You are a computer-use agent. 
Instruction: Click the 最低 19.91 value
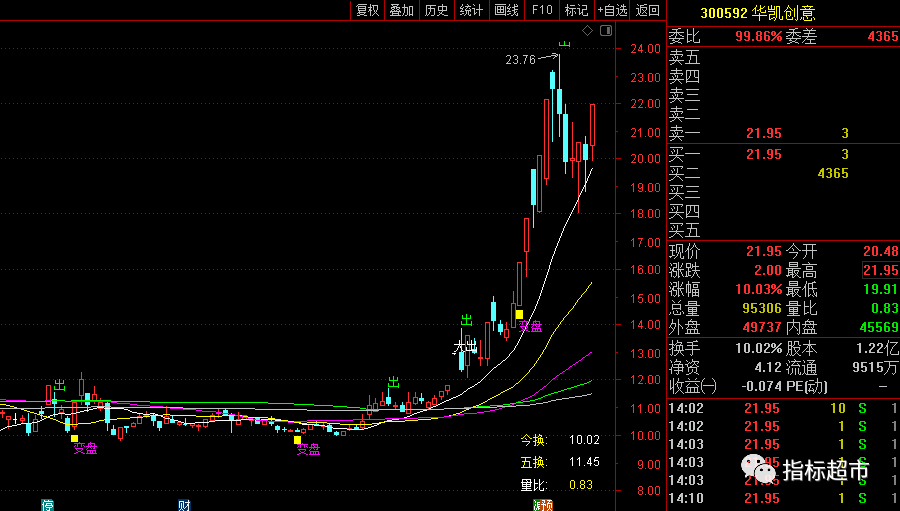click(880, 289)
